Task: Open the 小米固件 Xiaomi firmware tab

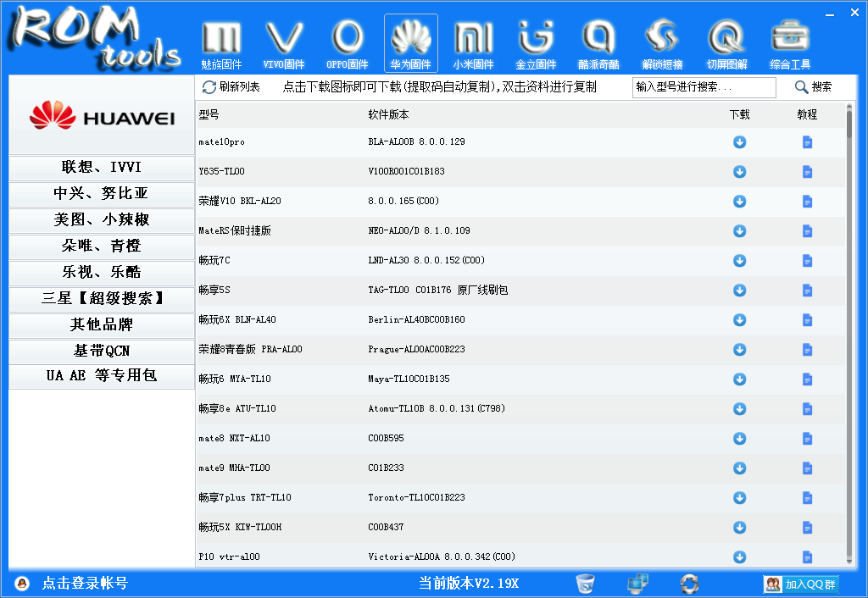Action: [x=473, y=44]
